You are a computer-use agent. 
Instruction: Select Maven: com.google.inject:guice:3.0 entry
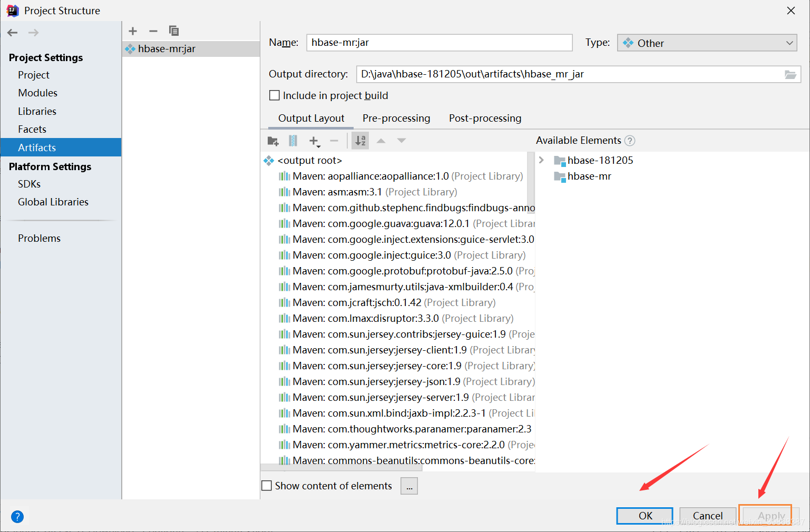click(403, 255)
